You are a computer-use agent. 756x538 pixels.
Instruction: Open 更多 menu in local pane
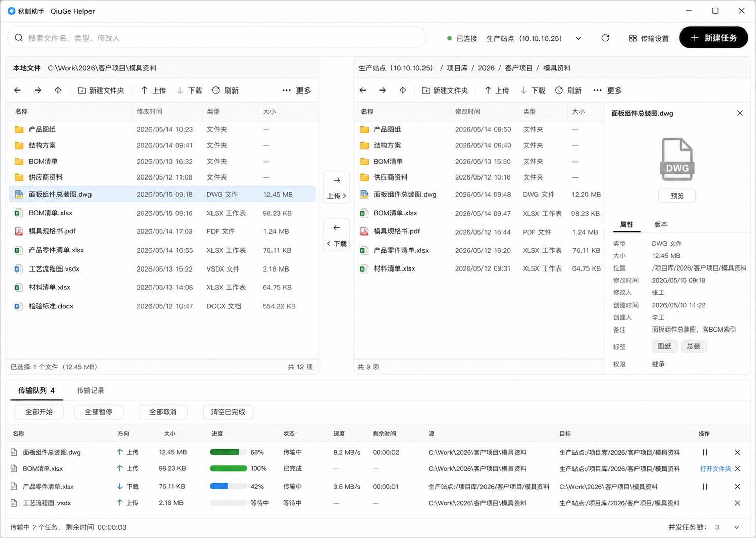click(297, 90)
